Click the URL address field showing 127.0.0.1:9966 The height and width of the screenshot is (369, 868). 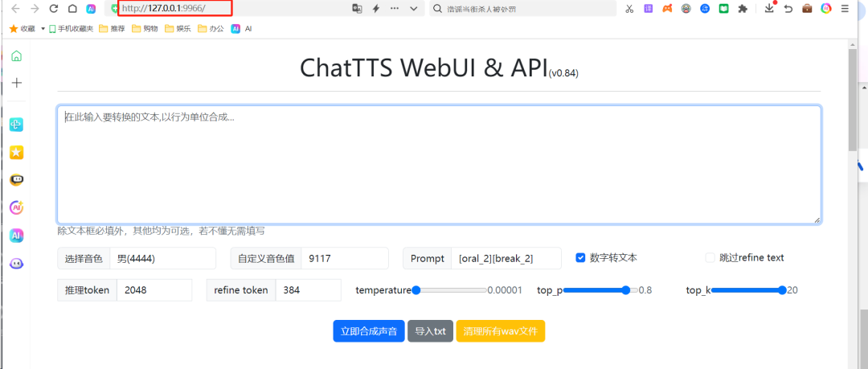click(175, 8)
